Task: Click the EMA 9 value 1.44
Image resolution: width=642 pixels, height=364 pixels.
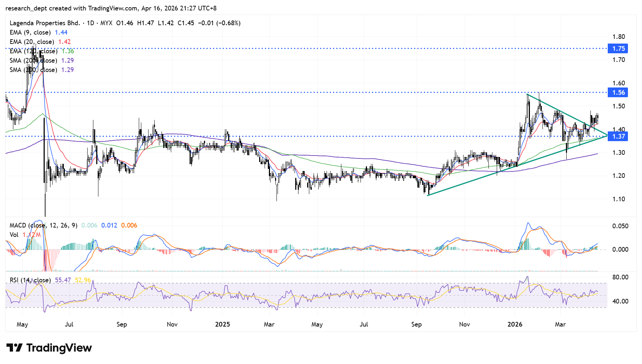Action: (61, 32)
